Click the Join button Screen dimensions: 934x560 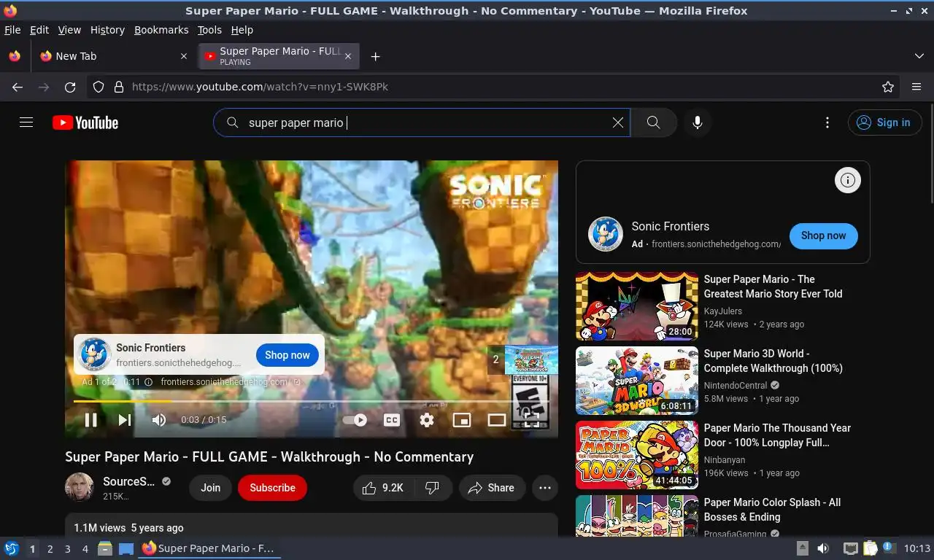tap(211, 488)
